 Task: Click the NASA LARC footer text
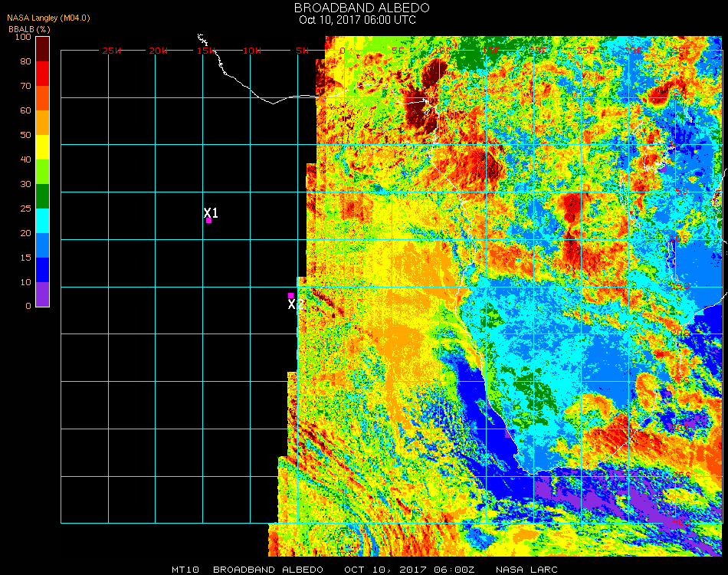(526, 570)
